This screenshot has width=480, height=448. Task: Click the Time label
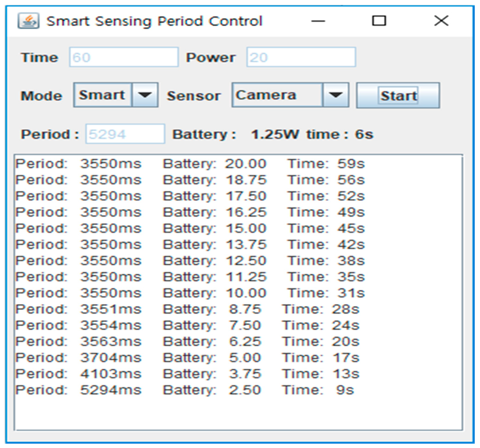[40, 58]
